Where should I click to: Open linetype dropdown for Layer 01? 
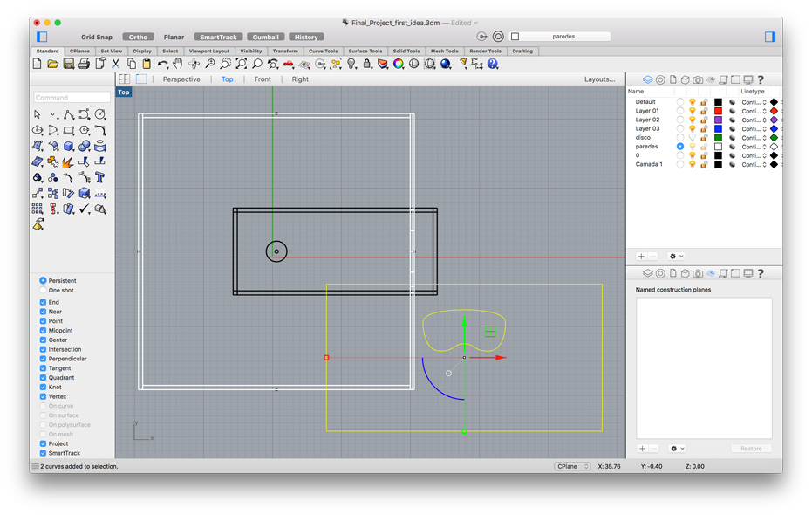[754, 111]
